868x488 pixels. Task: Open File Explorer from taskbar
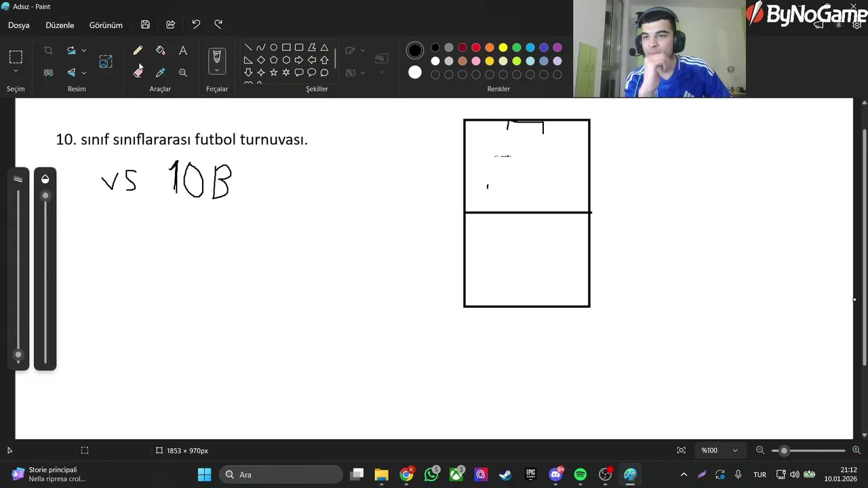pos(381,474)
